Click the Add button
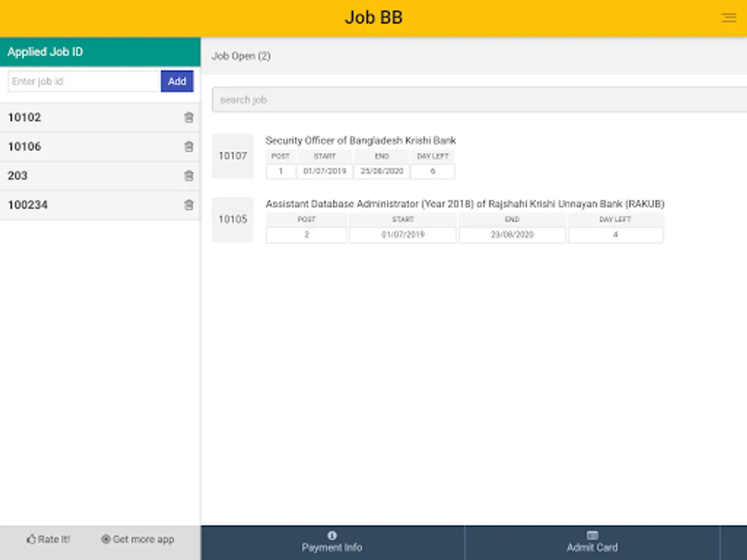Screen dimensions: 747x560 pyautogui.click(x=177, y=82)
